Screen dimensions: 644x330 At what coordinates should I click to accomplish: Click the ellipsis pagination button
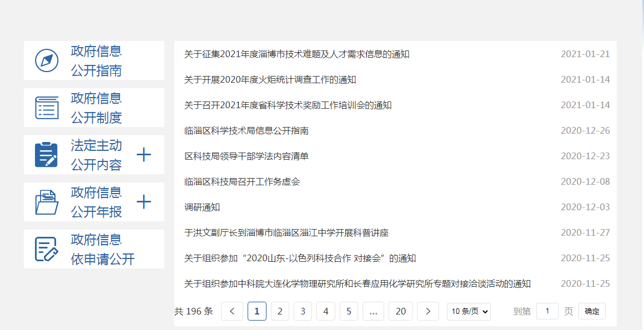pos(373,311)
